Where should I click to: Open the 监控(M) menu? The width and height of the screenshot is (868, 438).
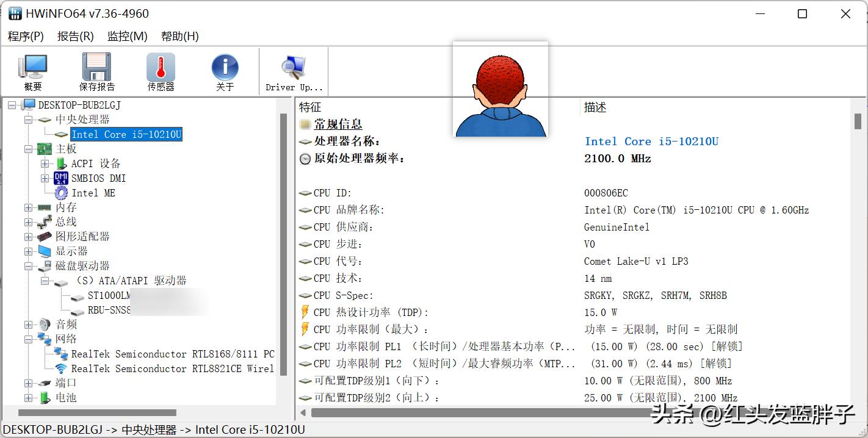click(126, 36)
